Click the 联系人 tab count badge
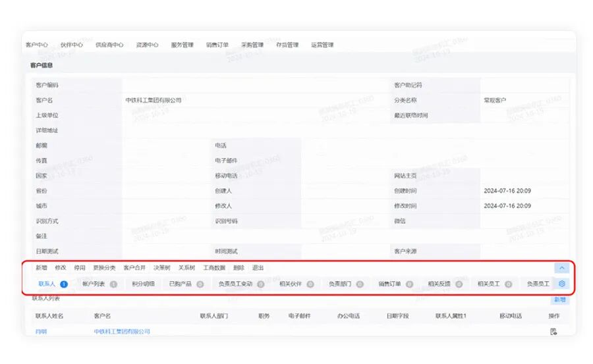Viewport: 593px width, 364px height. [64, 284]
